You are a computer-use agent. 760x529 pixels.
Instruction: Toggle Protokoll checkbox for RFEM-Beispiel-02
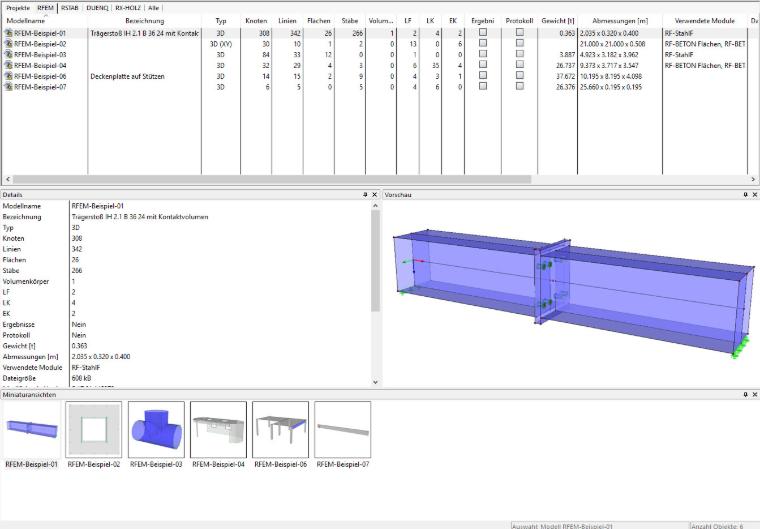click(520, 43)
